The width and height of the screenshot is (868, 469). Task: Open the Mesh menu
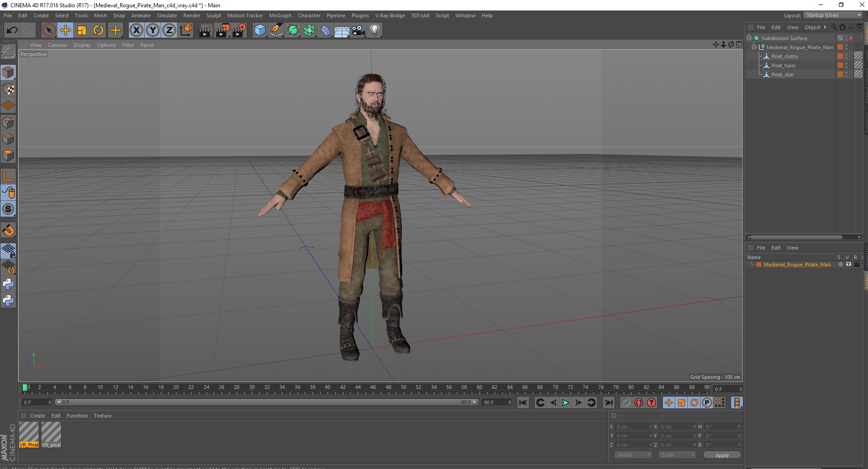(101, 15)
